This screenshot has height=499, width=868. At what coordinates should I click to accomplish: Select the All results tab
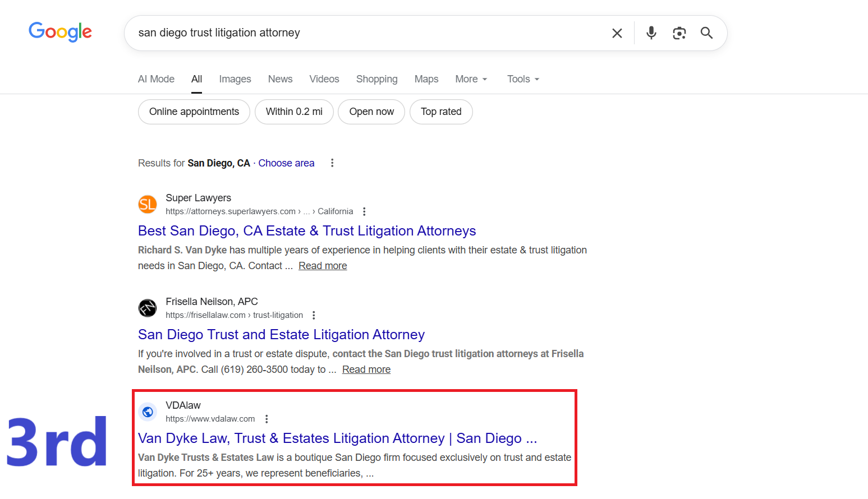(196, 79)
